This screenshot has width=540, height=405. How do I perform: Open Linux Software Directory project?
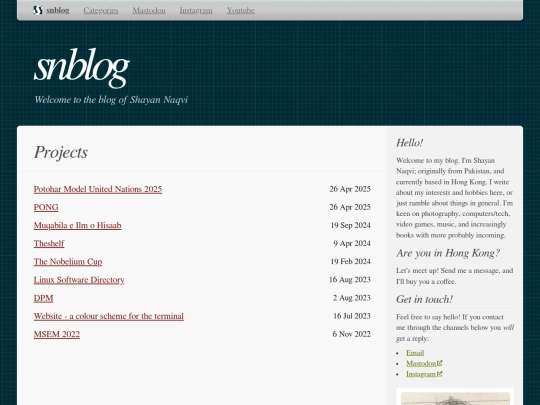(79, 280)
